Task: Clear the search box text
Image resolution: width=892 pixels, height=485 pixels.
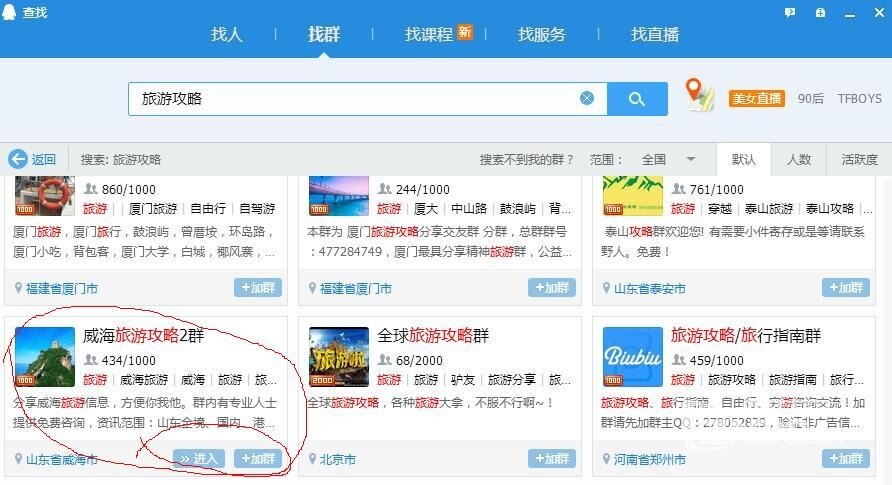Action: [587, 98]
